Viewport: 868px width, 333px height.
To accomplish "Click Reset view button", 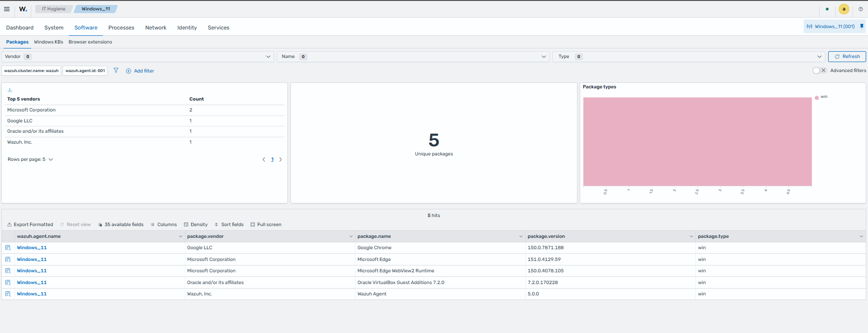I will tap(75, 225).
